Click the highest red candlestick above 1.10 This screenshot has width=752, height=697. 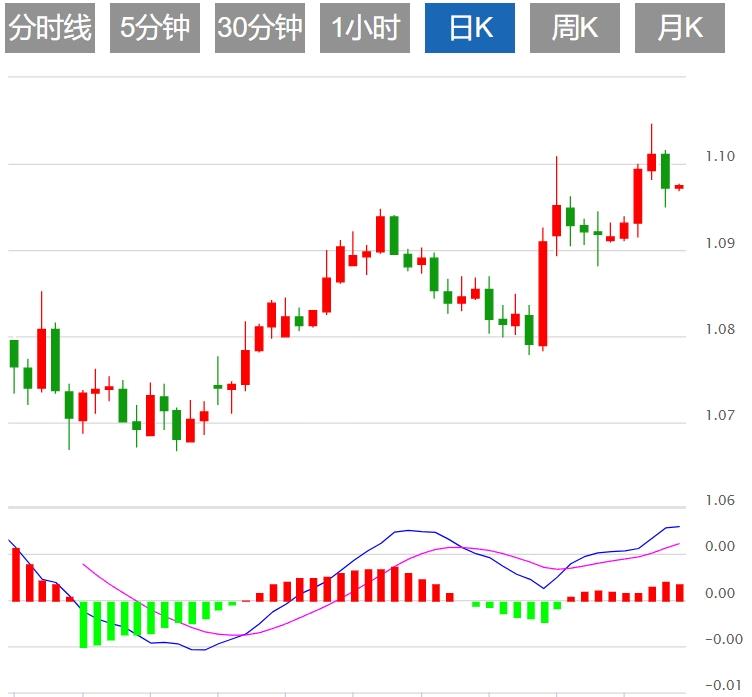[651, 162]
